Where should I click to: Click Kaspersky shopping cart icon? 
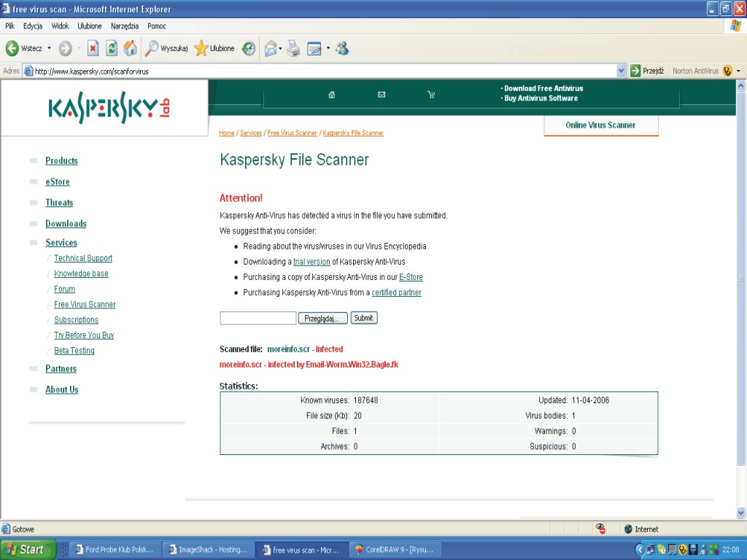pos(431,95)
